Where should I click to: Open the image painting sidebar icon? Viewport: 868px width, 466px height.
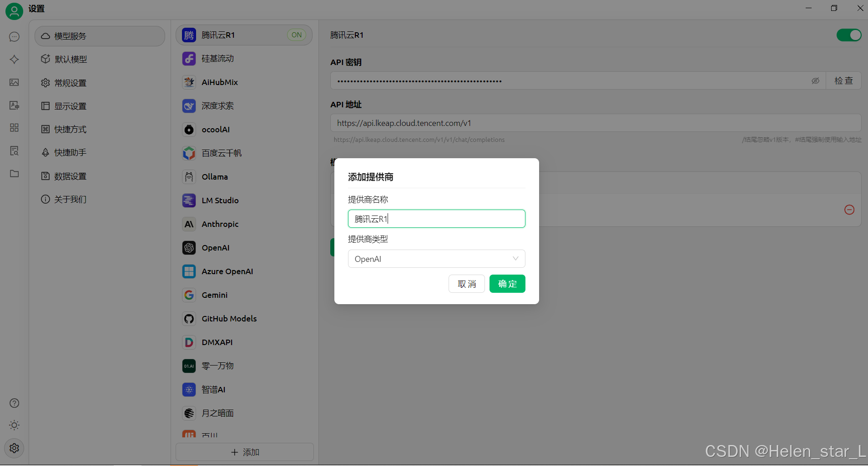coord(14,82)
